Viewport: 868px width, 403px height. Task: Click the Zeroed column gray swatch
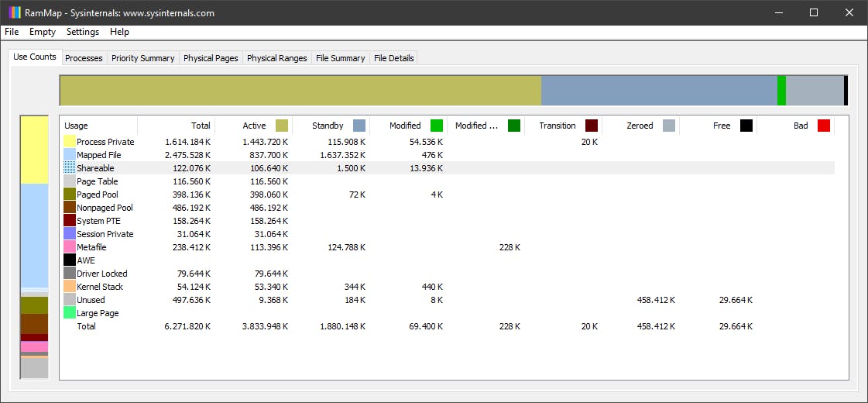pos(669,126)
